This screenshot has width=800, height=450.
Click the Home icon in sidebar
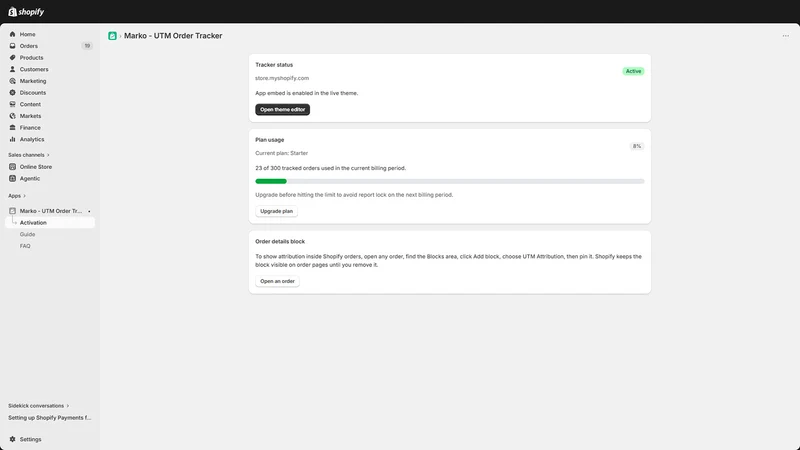click(x=12, y=34)
